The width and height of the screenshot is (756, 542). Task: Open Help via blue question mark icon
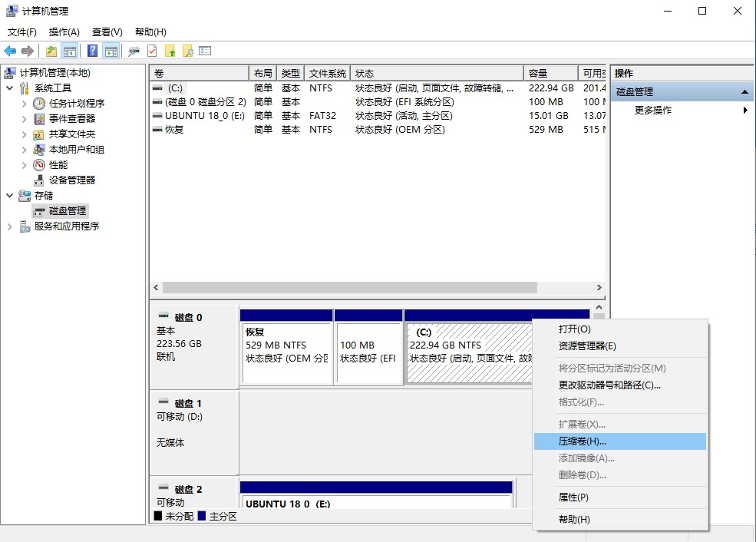[93, 51]
